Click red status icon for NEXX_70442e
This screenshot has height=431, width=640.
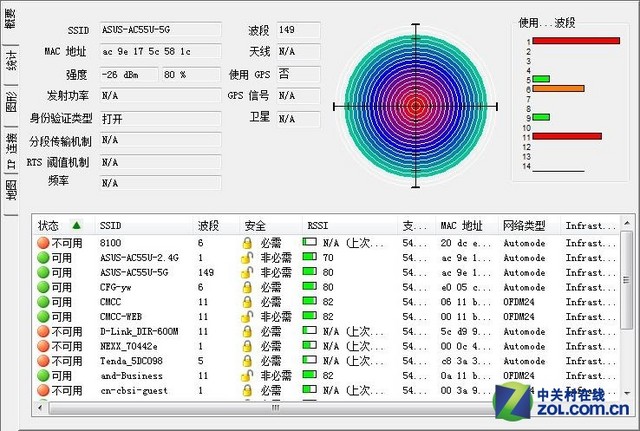43,346
